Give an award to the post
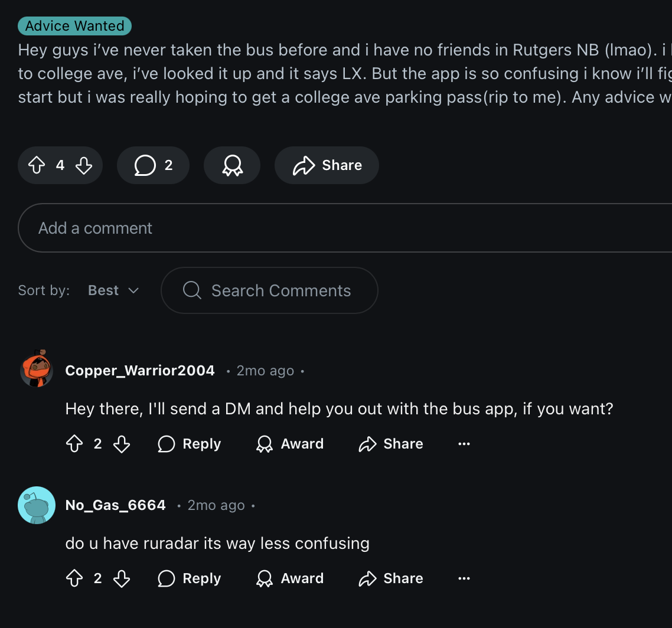Viewport: 672px width, 628px height. pos(232,165)
